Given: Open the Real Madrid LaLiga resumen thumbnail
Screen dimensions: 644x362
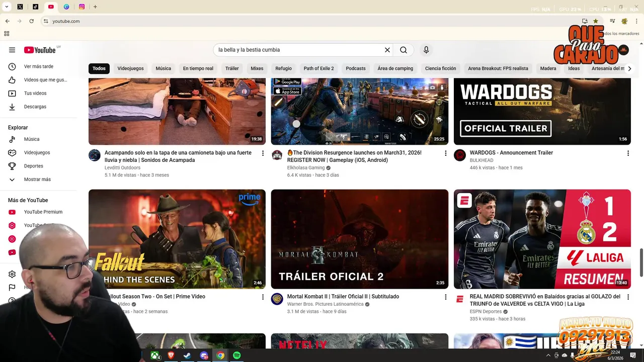Looking at the screenshot, I should [542, 239].
